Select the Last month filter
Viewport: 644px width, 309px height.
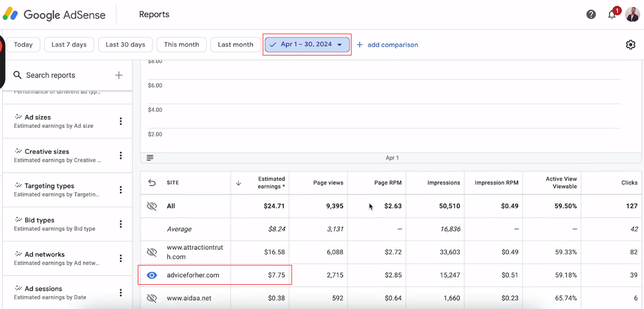235,45
